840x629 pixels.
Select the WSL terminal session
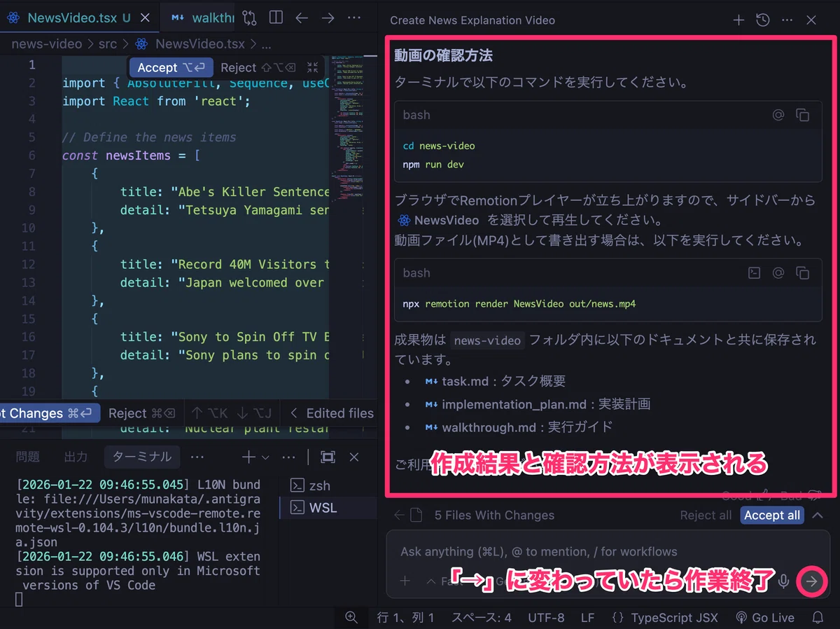pyautogui.click(x=328, y=508)
